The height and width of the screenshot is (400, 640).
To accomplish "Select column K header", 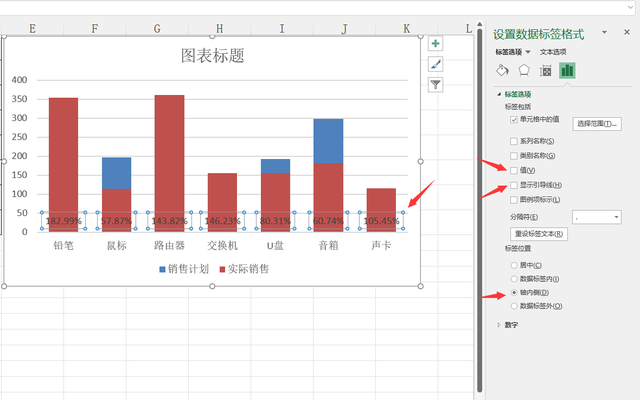I will (x=407, y=29).
